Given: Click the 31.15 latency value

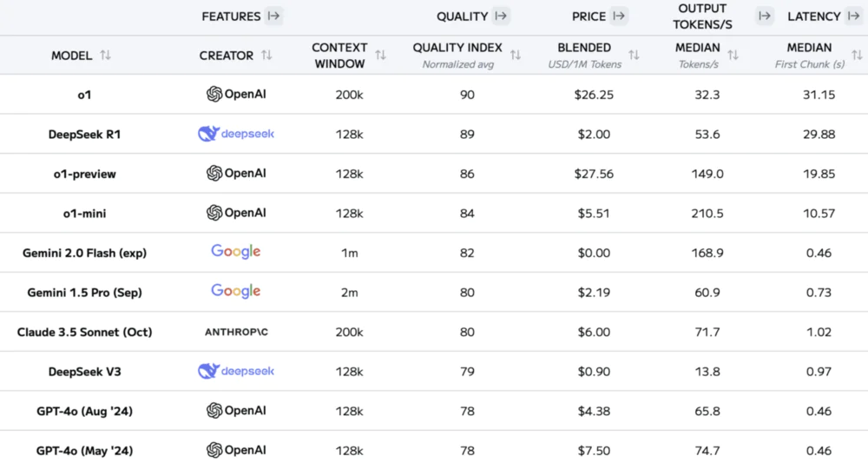Looking at the screenshot, I should click(819, 95).
